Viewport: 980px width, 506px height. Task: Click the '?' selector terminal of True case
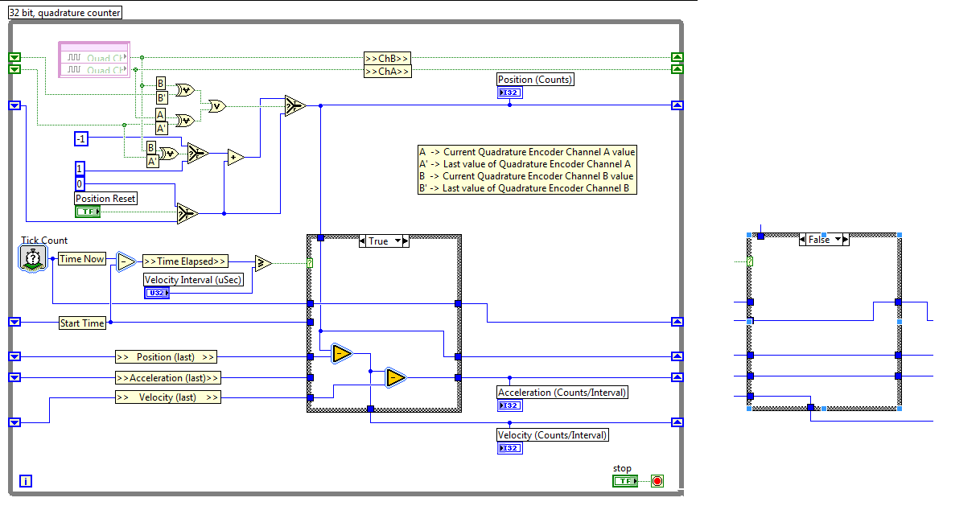coord(310,263)
